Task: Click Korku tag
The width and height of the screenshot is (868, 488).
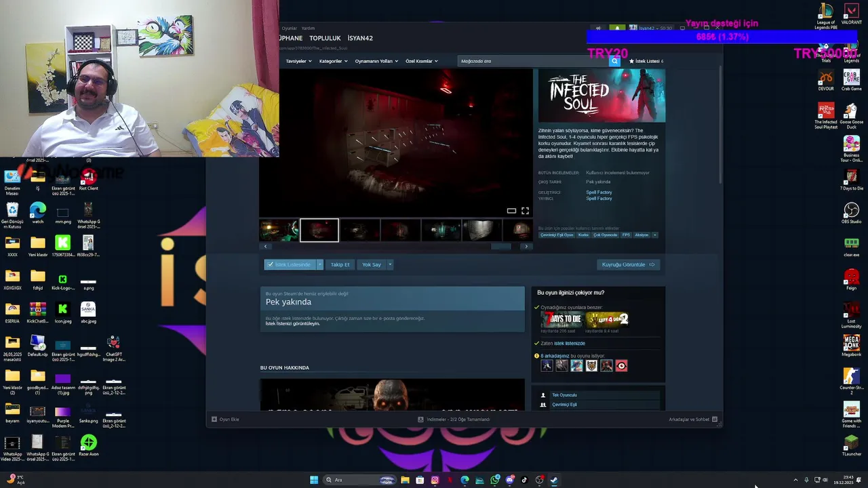Action: click(583, 235)
